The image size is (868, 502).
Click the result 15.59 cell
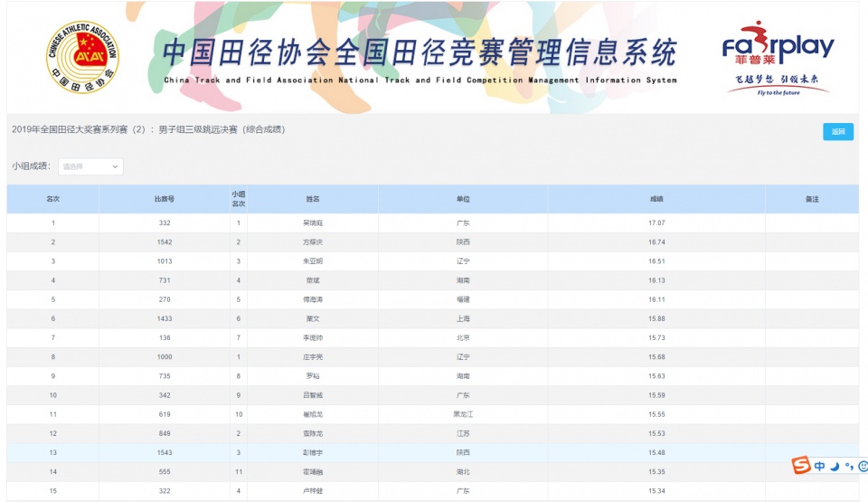656,395
